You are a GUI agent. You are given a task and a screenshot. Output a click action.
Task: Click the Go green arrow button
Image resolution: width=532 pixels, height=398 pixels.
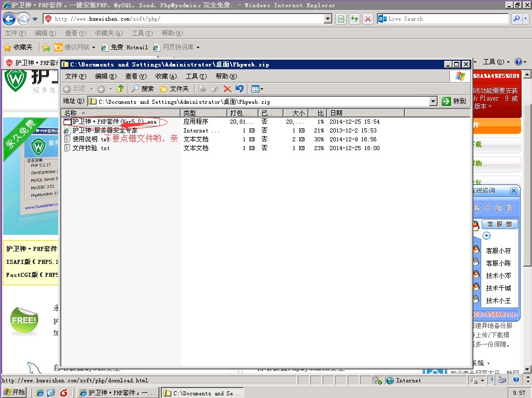454,101
